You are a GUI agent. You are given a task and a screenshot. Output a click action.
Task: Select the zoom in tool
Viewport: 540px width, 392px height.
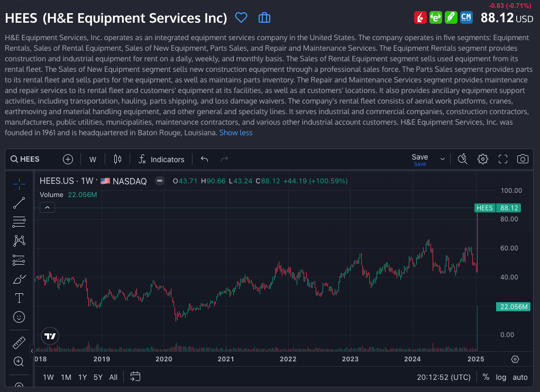click(19, 361)
